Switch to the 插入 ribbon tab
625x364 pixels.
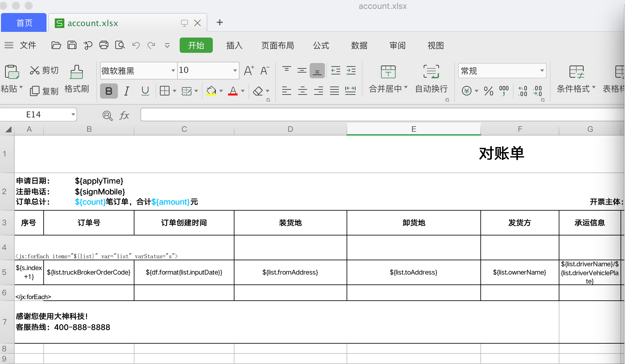pos(234,45)
